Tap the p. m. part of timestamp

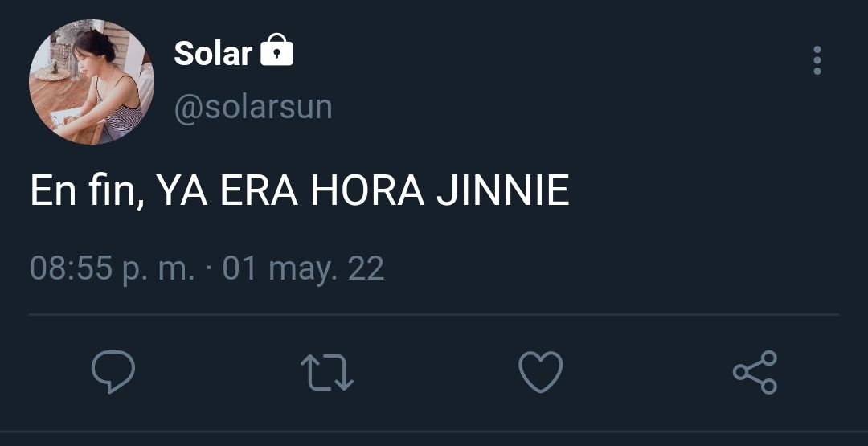[x=159, y=270]
